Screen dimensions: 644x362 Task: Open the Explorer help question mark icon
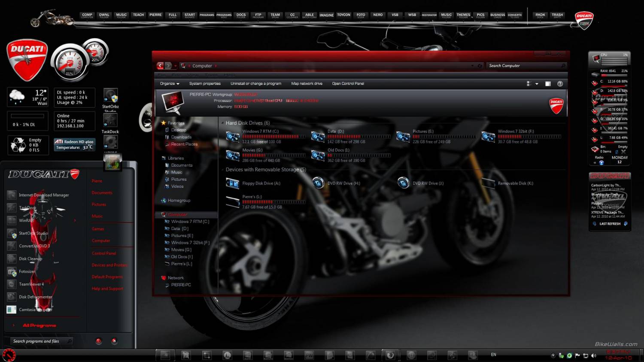click(x=560, y=84)
